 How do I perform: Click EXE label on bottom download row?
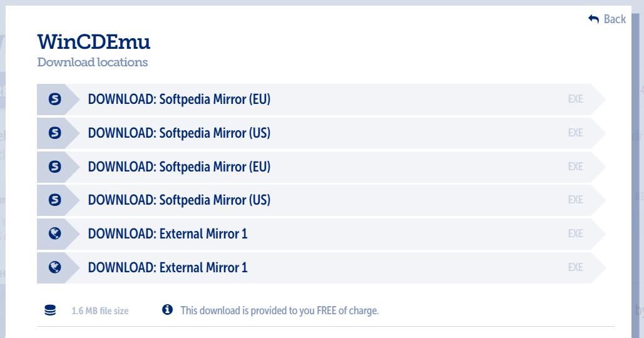pos(575,268)
